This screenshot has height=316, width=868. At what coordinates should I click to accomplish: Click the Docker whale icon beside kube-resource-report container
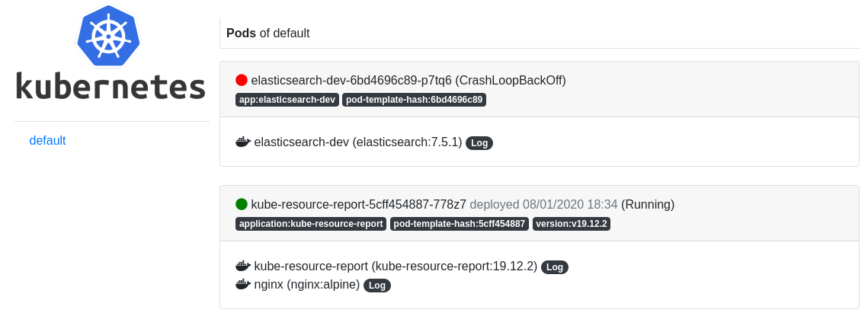243,267
